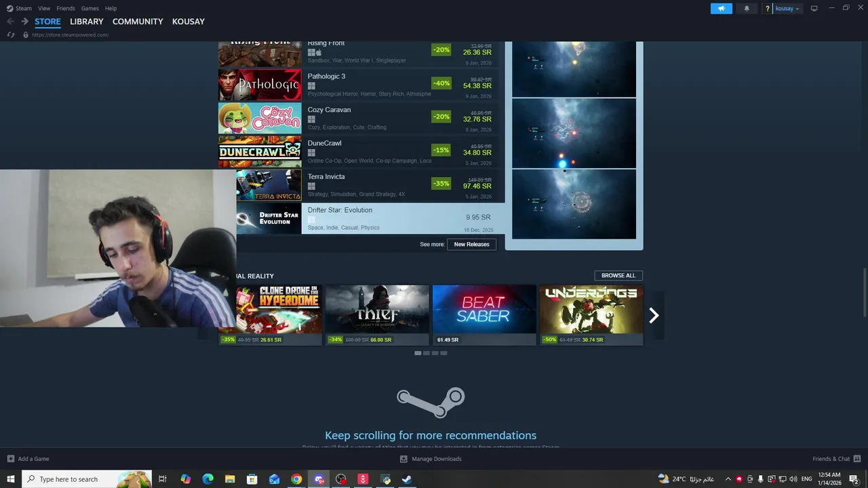Open Friends & Chat

point(836,459)
